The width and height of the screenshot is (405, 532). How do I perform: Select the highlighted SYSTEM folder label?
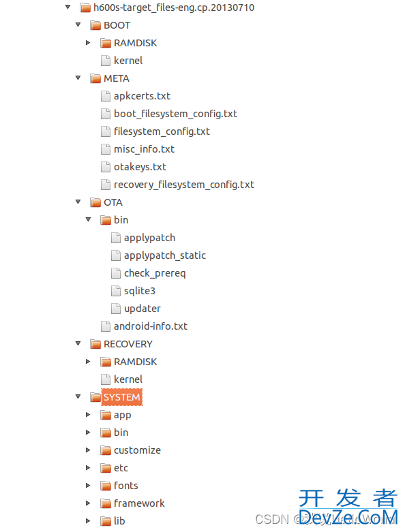(x=122, y=397)
